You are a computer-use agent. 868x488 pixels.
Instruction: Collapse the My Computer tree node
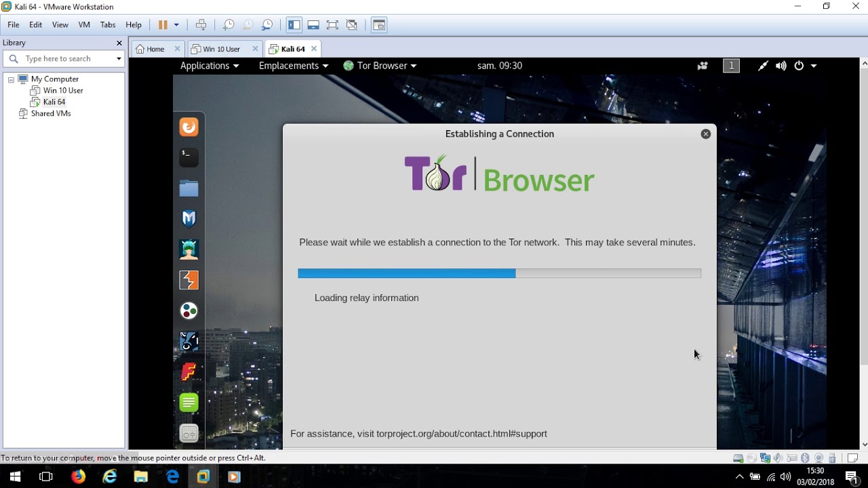click(11, 79)
